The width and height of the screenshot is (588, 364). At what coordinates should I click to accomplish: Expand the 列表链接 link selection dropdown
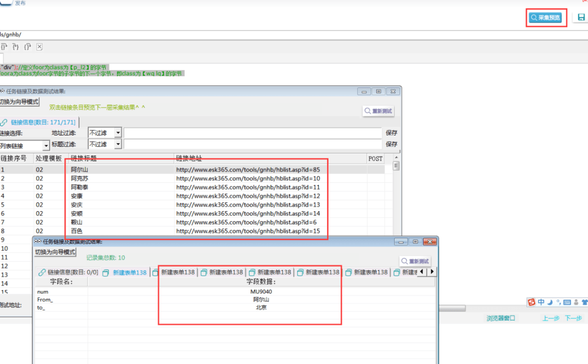(46, 145)
